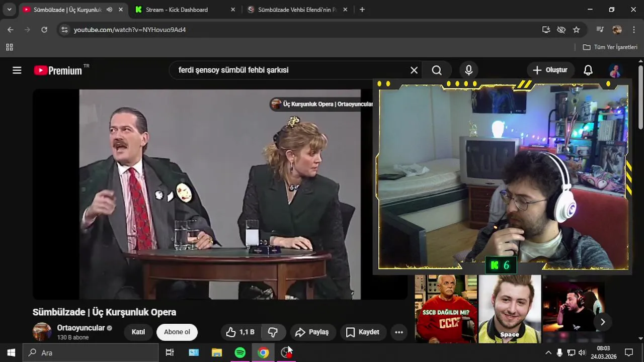This screenshot has height=362, width=644.
Task: Go back in Chrome browser
Action: pos(11,30)
